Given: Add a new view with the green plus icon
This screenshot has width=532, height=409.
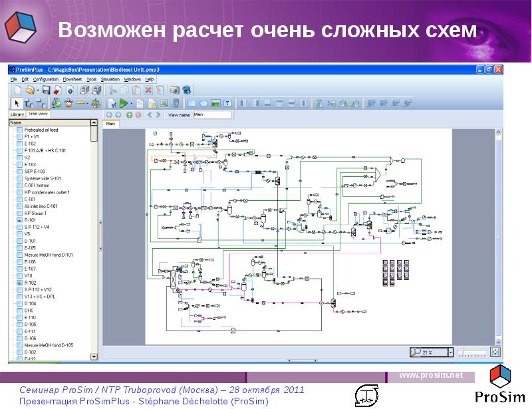Looking at the screenshot, I should coord(129,114).
